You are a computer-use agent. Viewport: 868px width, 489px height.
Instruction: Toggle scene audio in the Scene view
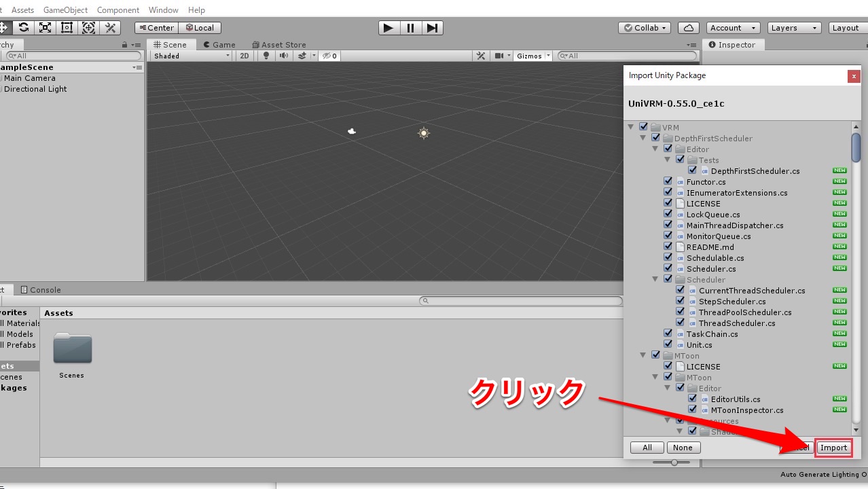click(283, 56)
